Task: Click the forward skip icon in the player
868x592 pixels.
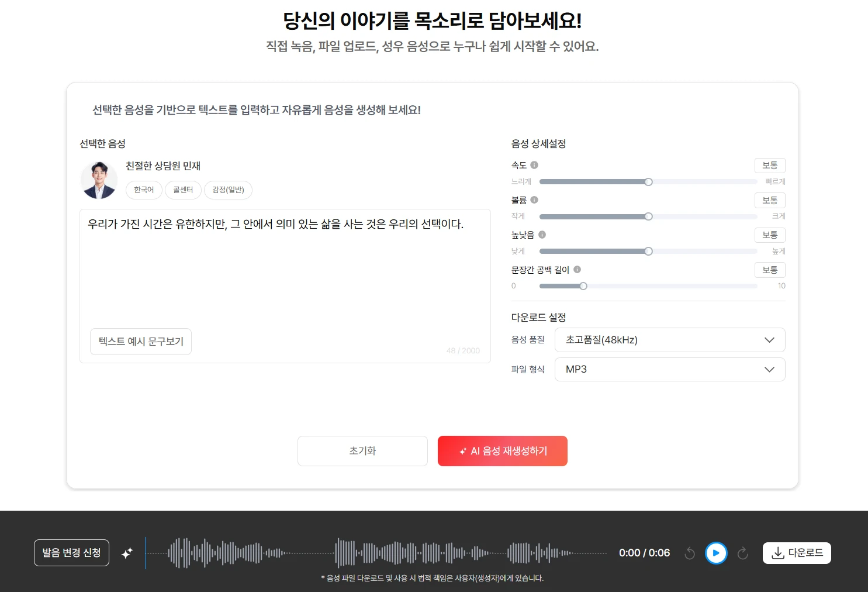Action: pyautogui.click(x=742, y=553)
